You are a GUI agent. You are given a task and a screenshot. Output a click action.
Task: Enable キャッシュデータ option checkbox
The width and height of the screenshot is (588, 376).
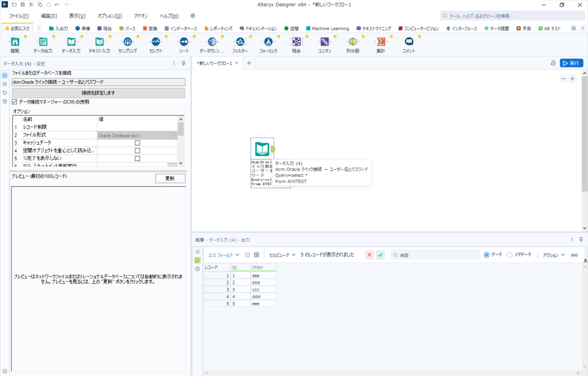pos(138,142)
